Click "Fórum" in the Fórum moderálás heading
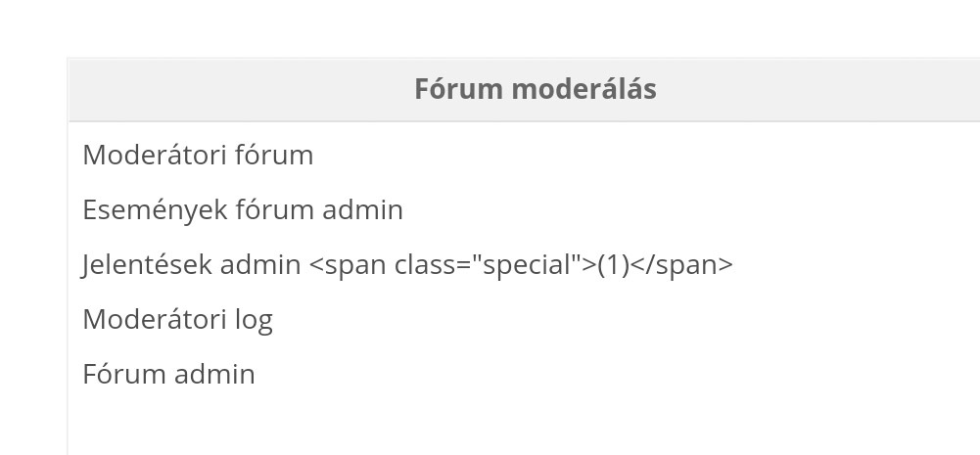The height and width of the screenshot is (455, 980). pyautogui.click(x=459, y=89)
